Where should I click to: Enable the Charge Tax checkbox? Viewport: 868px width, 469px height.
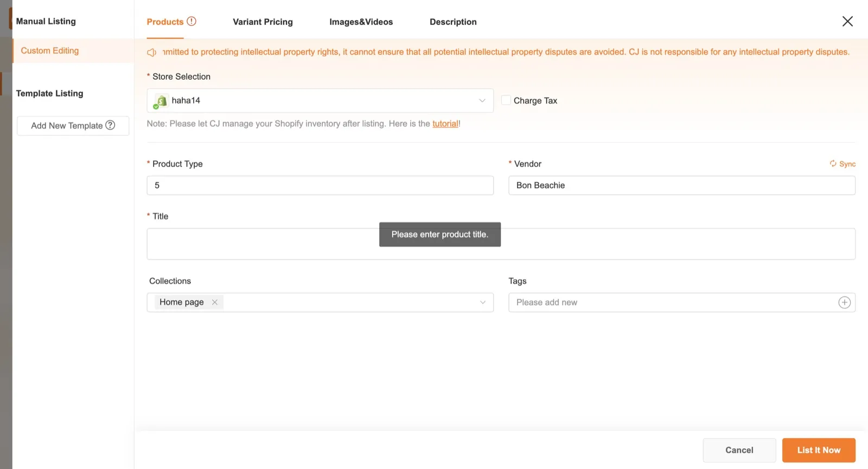(x=506, y=100)
